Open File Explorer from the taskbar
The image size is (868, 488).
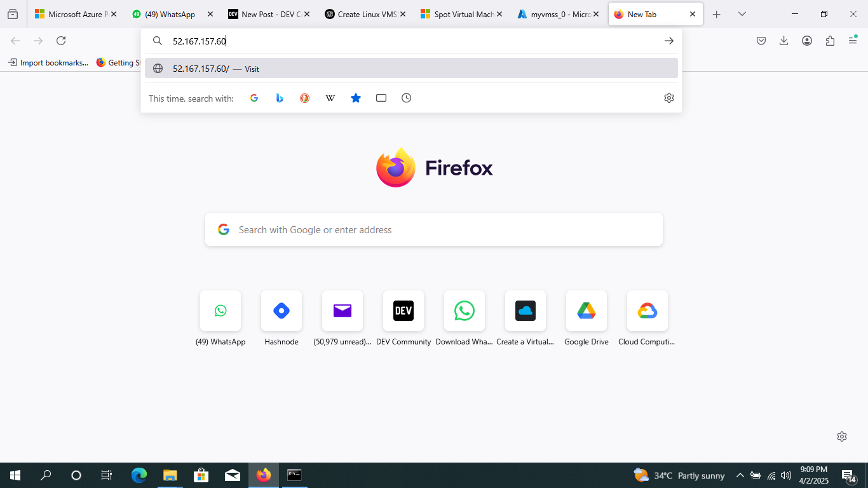click(170, 475)
